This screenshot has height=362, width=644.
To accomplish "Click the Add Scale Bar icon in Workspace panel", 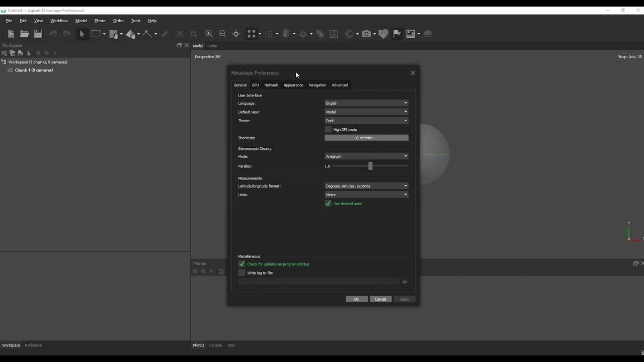I will tap(29, 53).
